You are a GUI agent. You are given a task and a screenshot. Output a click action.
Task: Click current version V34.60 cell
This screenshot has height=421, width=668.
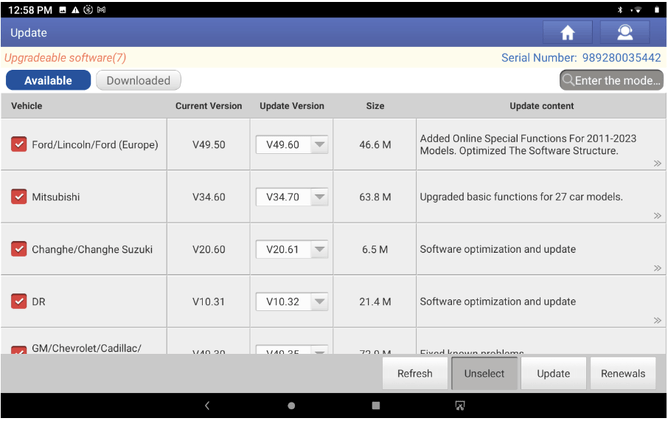209,197
